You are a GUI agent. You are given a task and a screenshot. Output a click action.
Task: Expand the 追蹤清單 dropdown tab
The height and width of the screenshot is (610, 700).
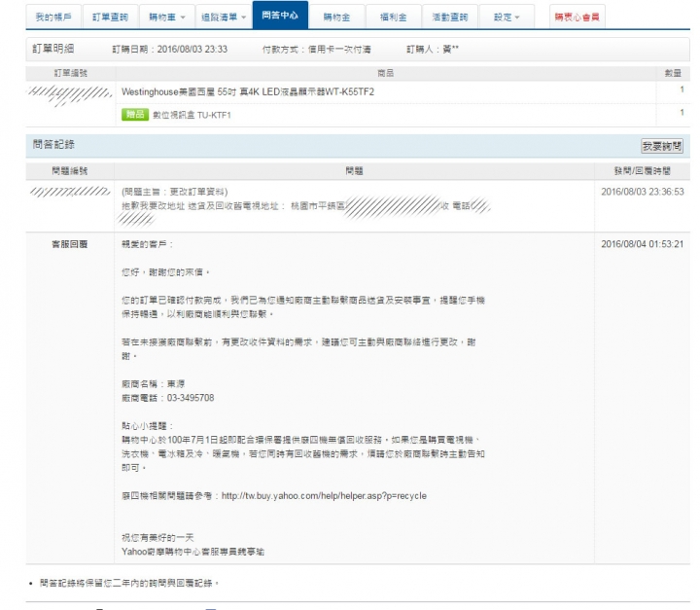(x=224, y=18)
